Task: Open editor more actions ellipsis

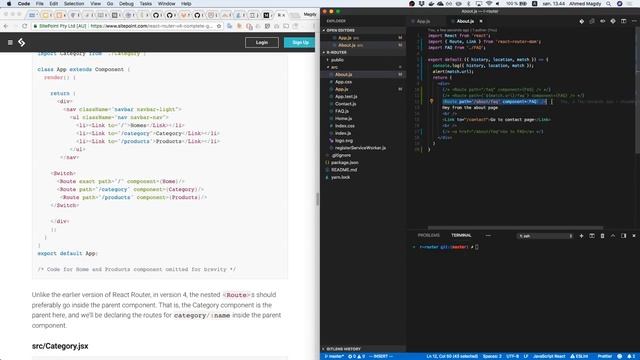Action: coord(634,21)
